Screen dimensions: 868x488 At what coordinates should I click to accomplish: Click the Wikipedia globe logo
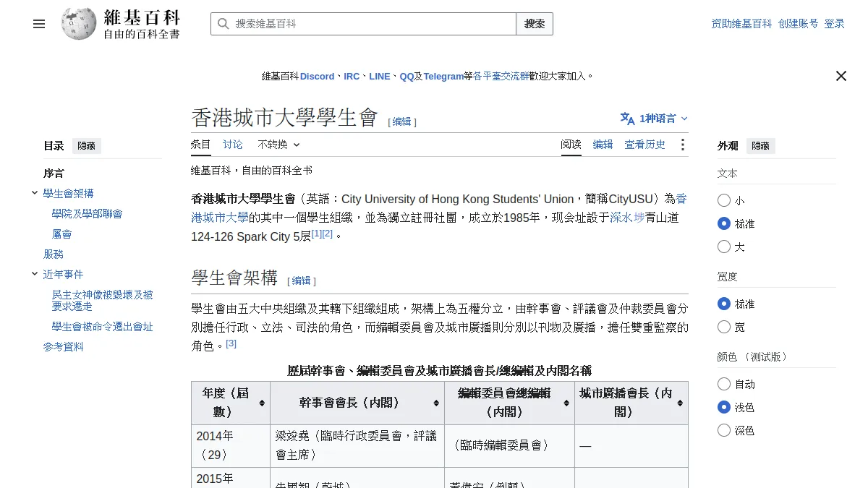click(79, 24)
